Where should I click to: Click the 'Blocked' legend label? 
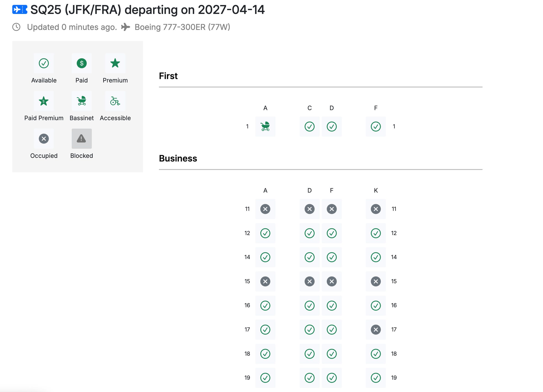click(x=82, y=156)
